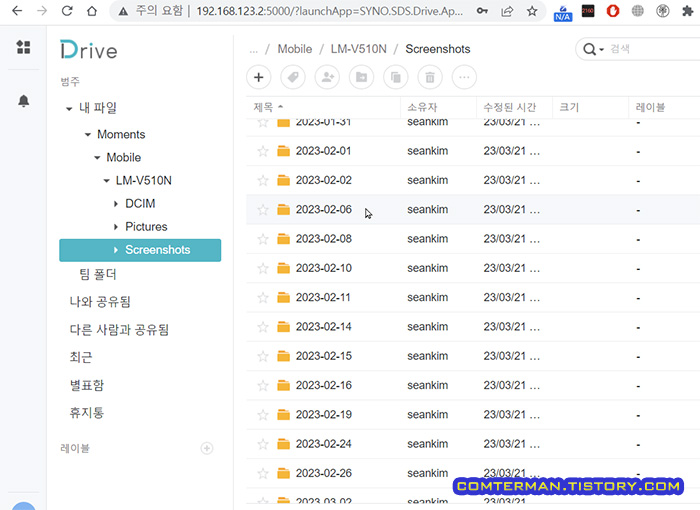Expand the Screenshots tree node arrow
The image size is (700, 510).
tap(116, 250)
